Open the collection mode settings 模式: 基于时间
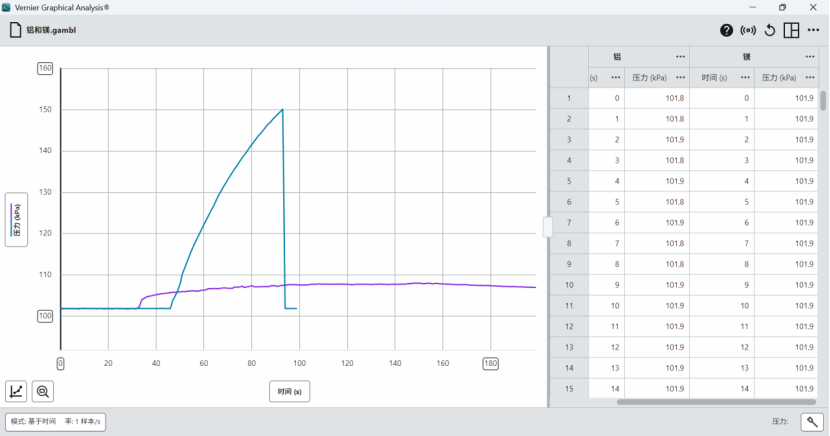 tap(56, 422)
